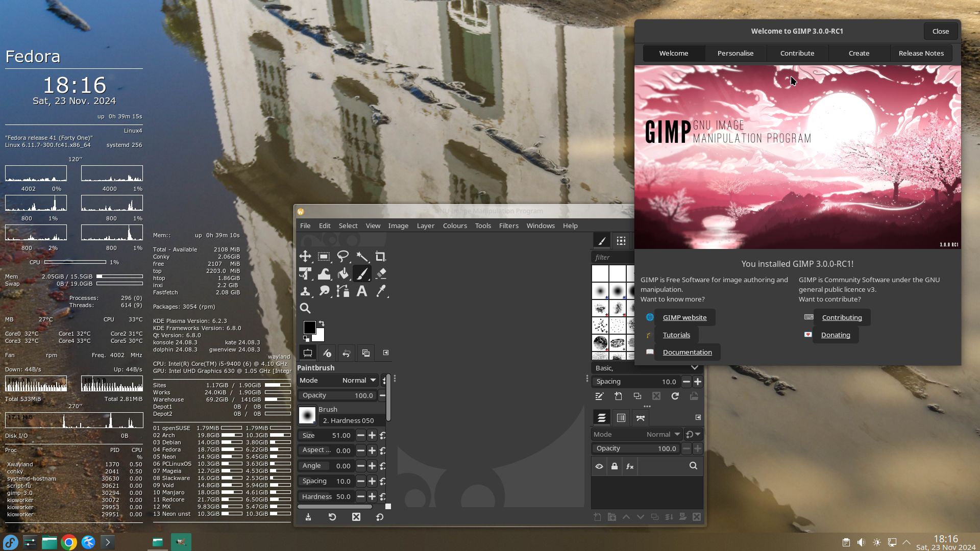Image resolution: width=980 pixels, height=551 pixels.
Task: Select the Smudge tool
Action: tap(324, 291)
